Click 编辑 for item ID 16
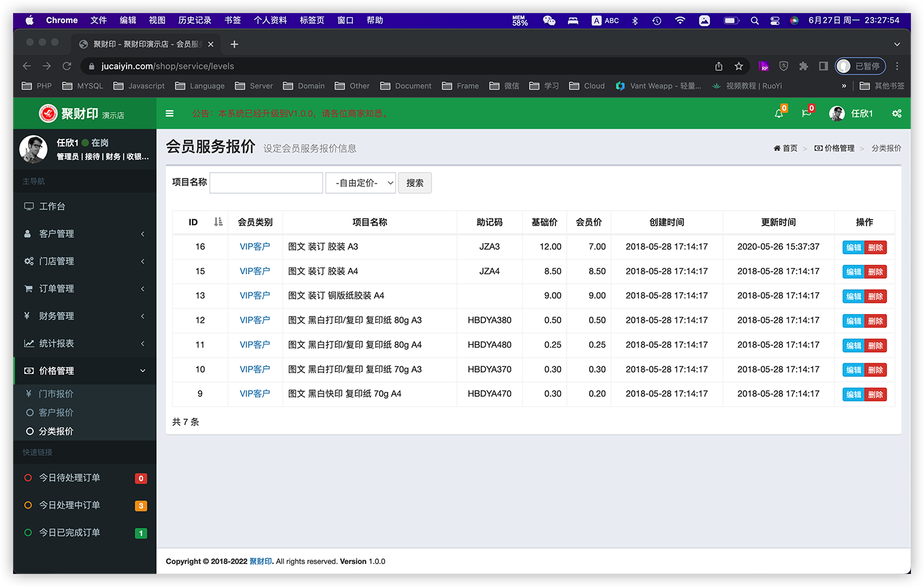 [x=854, y=247]
